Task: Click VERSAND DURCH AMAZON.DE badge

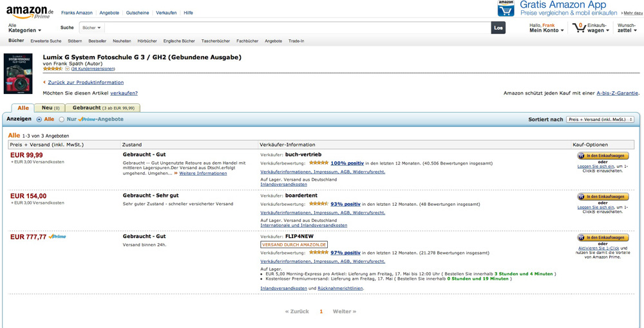Action: (x=294, y=244)
